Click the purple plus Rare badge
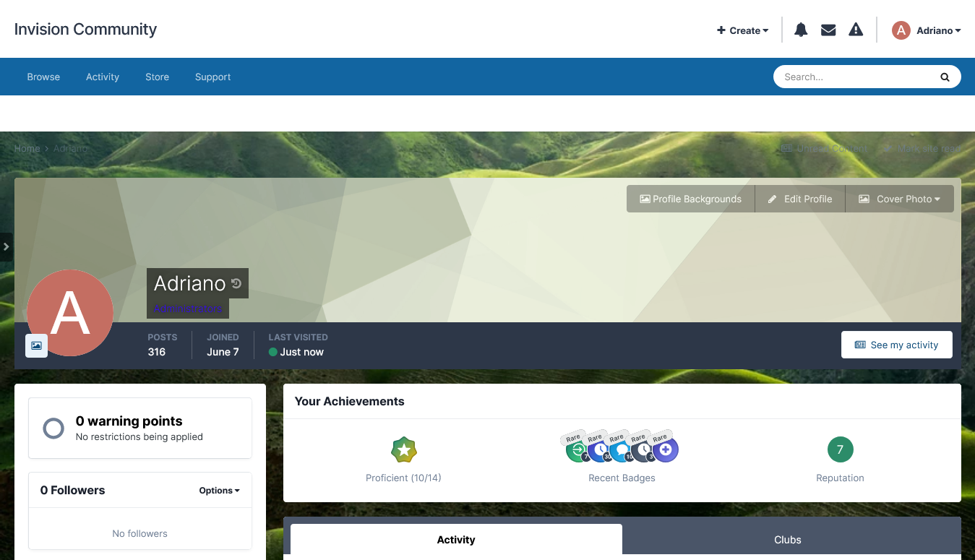975x560 pixels. [666, 450]
